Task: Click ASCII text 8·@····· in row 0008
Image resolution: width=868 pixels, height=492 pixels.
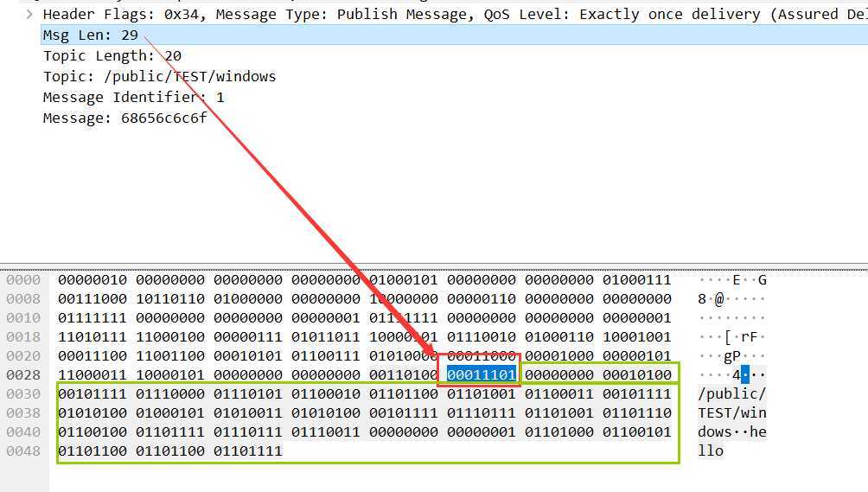Action: pos(731,299)
